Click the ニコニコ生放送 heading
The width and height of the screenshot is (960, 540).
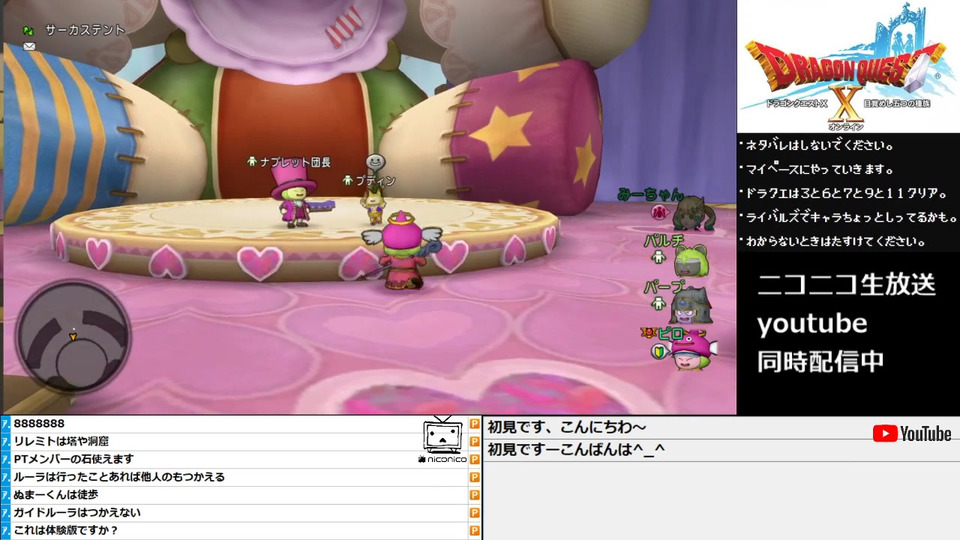pyautogui.click(x=846, y=285)
